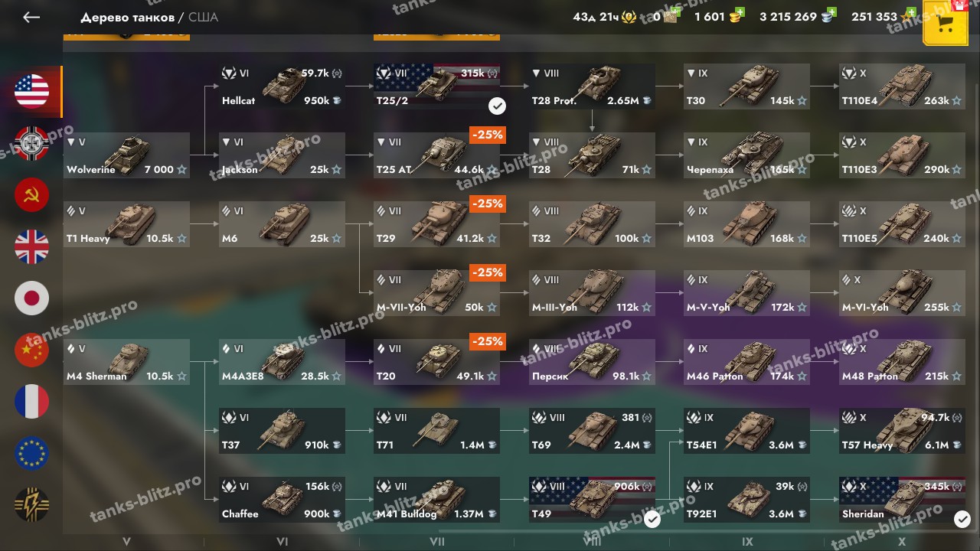
Task: Open the T57 Heavy tank card
Action: pyautogui.click(x=902, y=431)
